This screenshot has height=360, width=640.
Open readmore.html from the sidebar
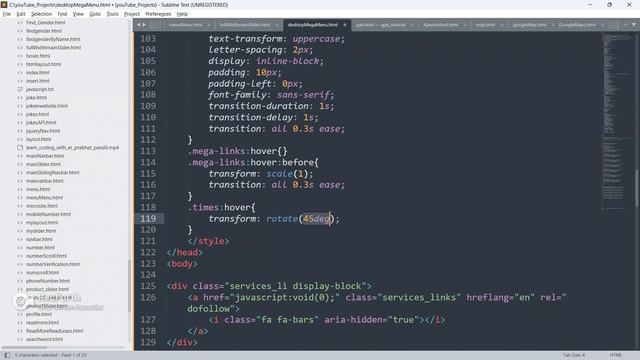[42, 322]
